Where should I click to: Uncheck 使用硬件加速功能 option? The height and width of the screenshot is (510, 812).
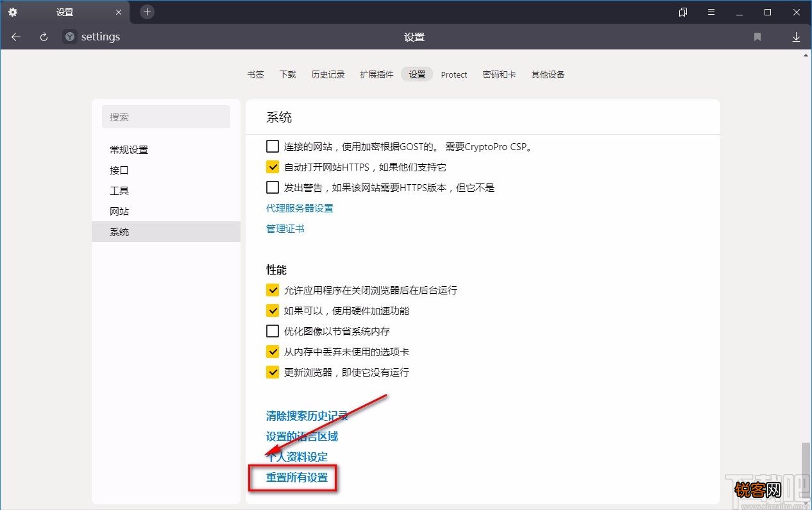point(273,310)
